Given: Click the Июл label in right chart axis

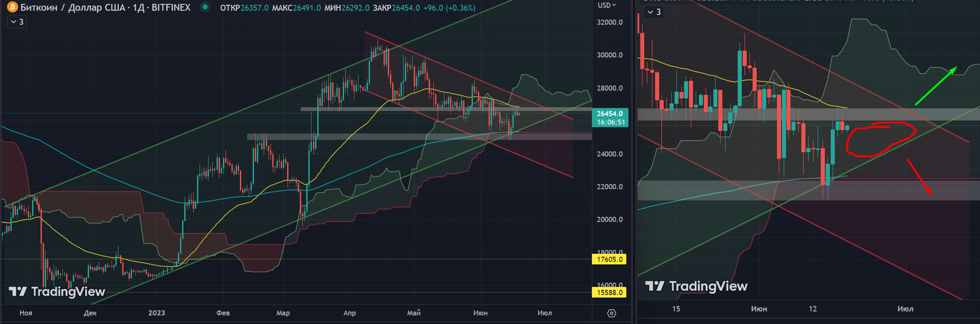Looking at the screenshot, I should click(x=905, y=309).
